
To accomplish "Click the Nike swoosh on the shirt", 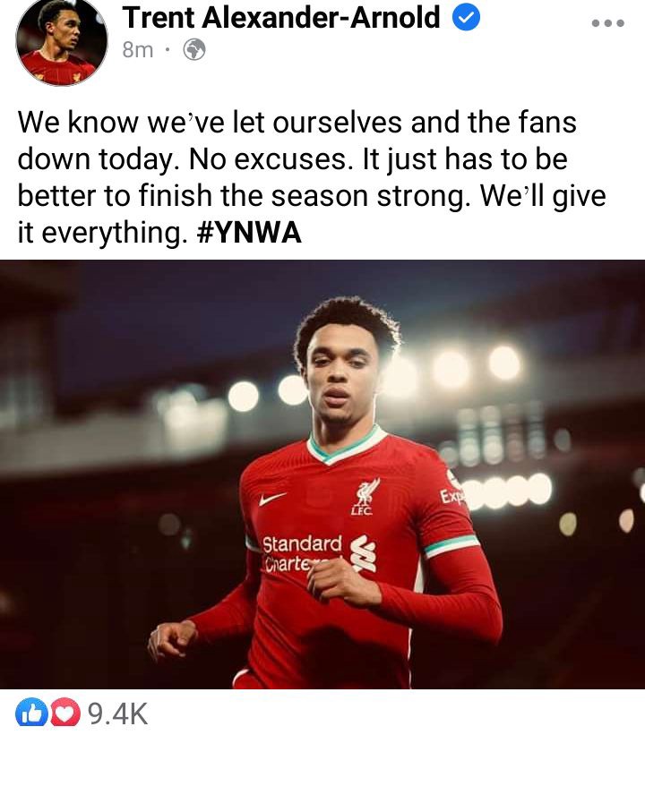I will [271, 499].
